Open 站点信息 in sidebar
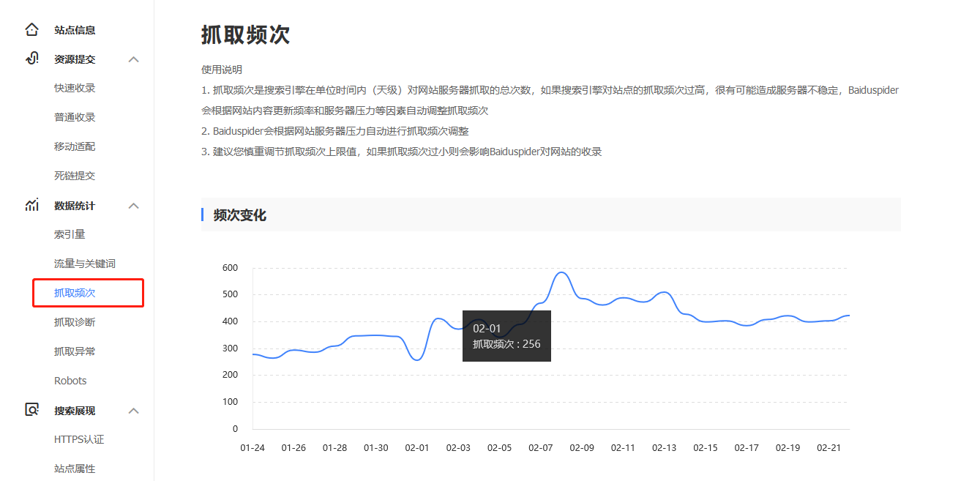The image size is (980, 481). point(75,30)
